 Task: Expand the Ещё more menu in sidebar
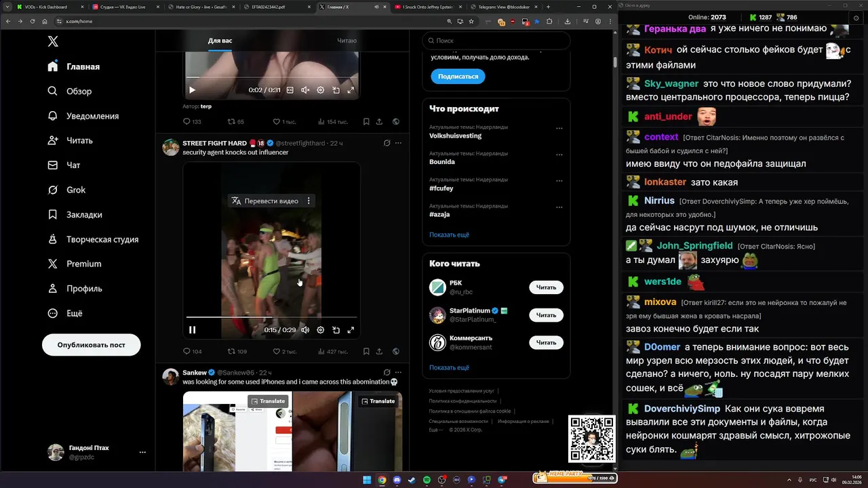click(65, 313)
